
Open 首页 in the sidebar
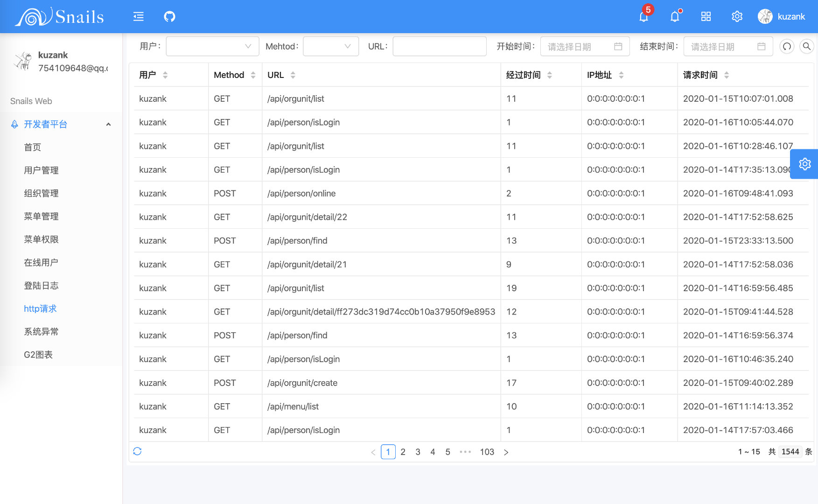click(x=33, y=147)
